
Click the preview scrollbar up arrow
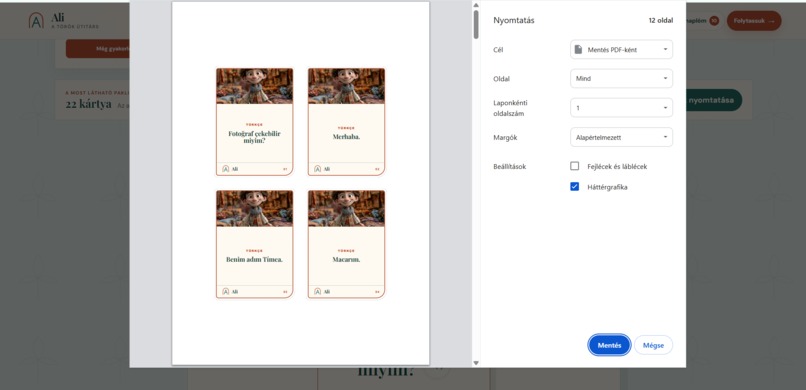pyautogui.click(x=476, y=5)
